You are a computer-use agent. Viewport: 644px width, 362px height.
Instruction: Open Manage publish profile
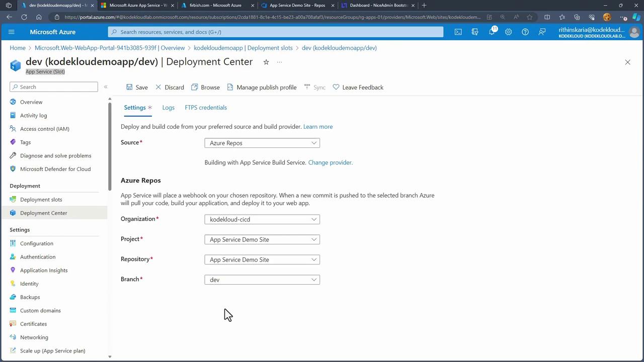click(x=262, y=87)
